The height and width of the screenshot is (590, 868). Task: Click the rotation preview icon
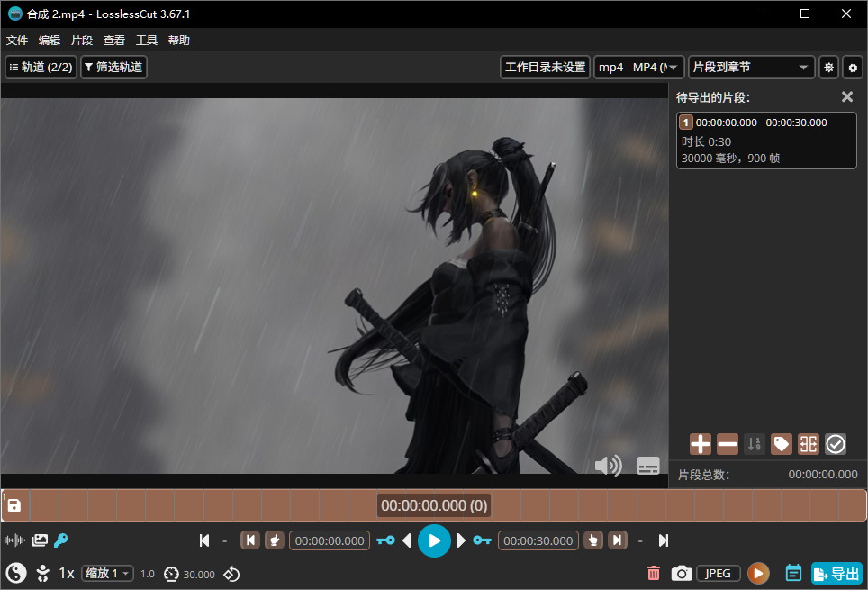pos(232,574)
